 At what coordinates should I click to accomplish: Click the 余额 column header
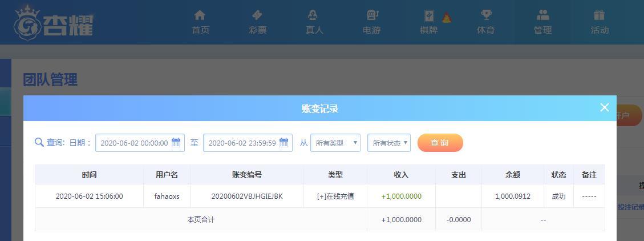pos(513,175)
